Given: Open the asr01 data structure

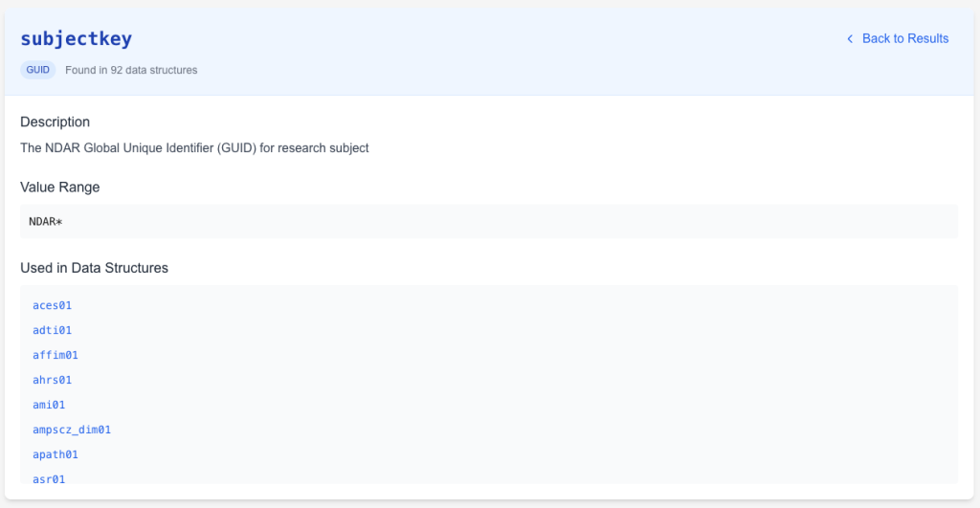Looking at the screenshot, I should tap(49, 477).
